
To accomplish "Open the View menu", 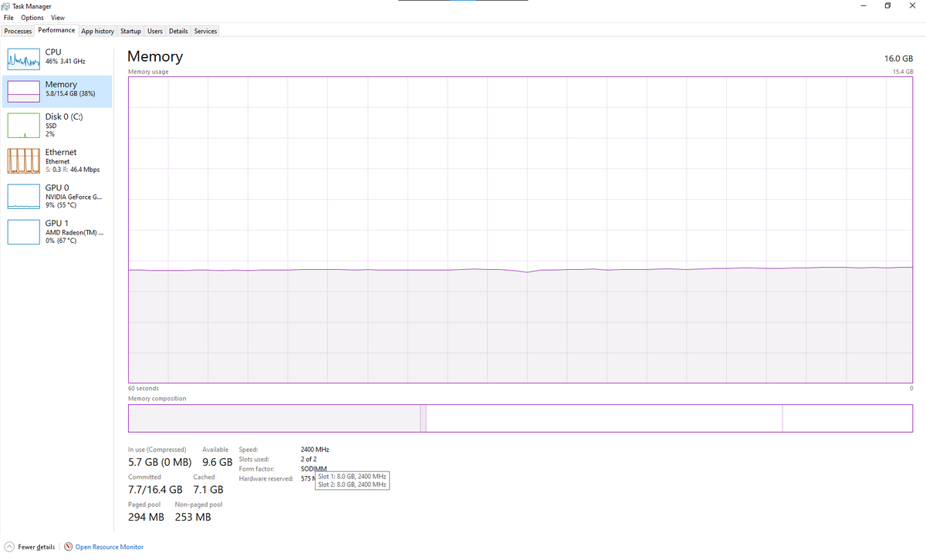I will (x=58, y=18).
